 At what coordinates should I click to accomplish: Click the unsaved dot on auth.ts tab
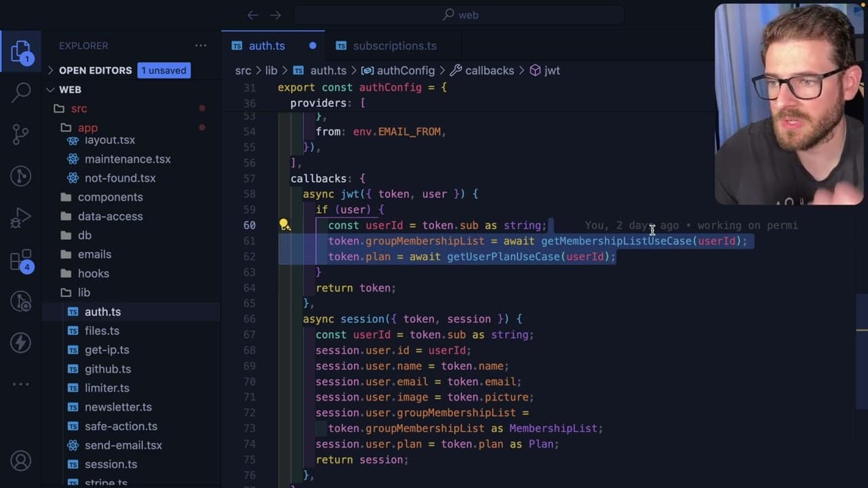(x=313, y=46)
